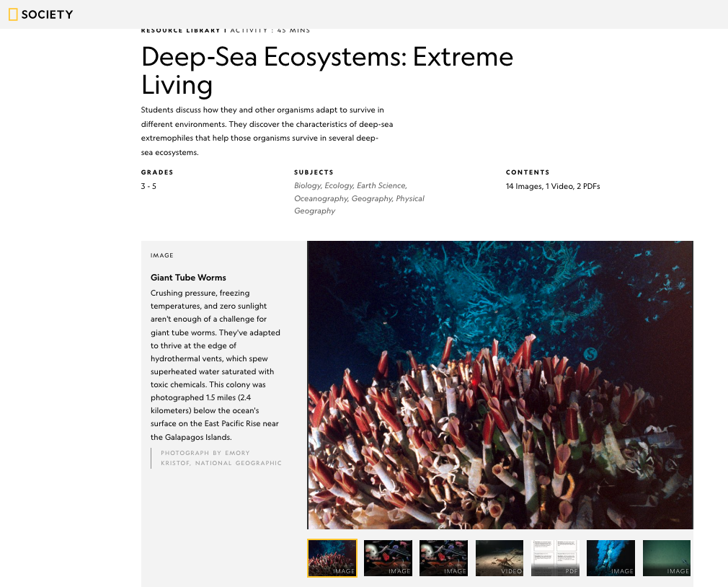
Task: Select the highlighted Giant Tube Worms thumbnail
Action: pos(332,557)
